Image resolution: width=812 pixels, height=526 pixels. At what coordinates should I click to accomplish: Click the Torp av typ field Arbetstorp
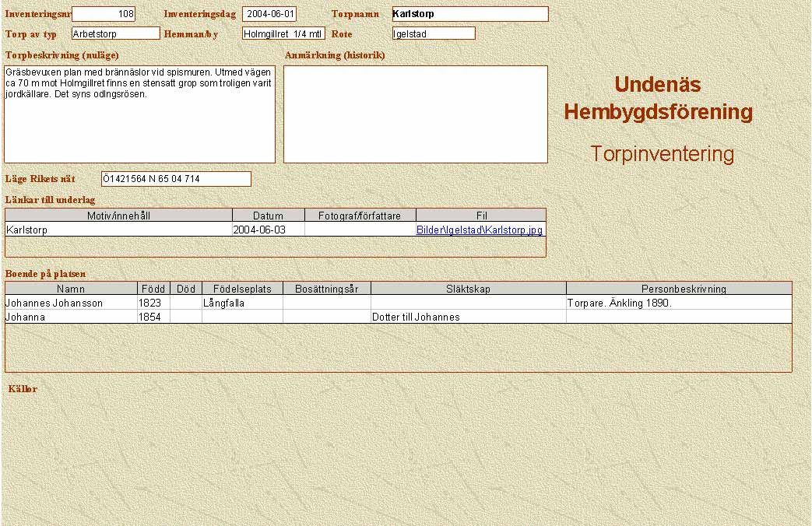point(115,33)
